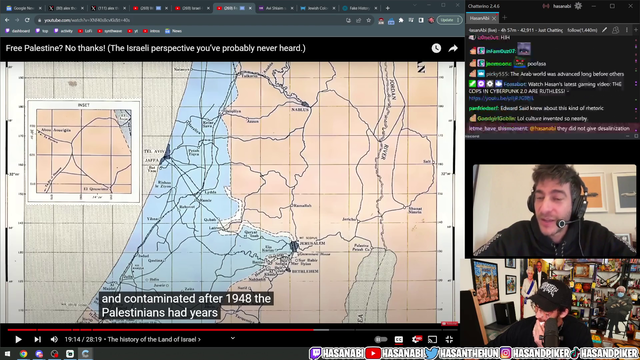Open the Windows Start menu
Viewport: 640px width, 360px height.
click(x=7, y=353)
